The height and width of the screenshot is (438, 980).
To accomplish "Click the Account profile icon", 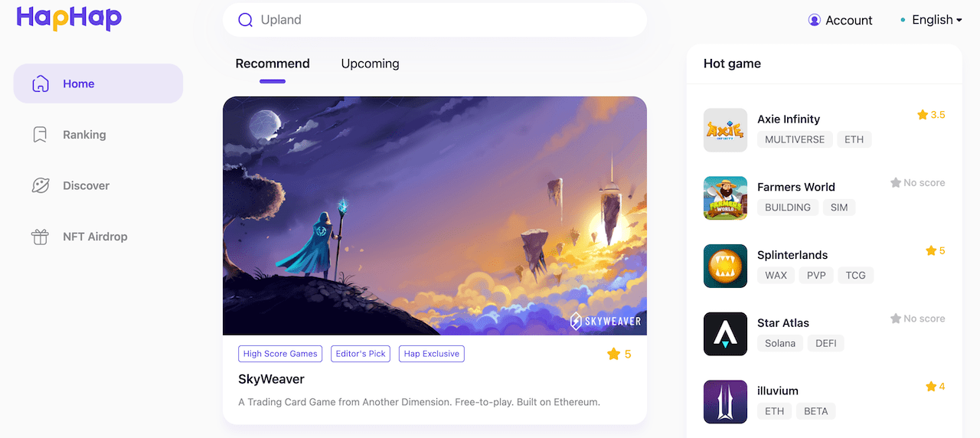I will (x=815, y=20).
